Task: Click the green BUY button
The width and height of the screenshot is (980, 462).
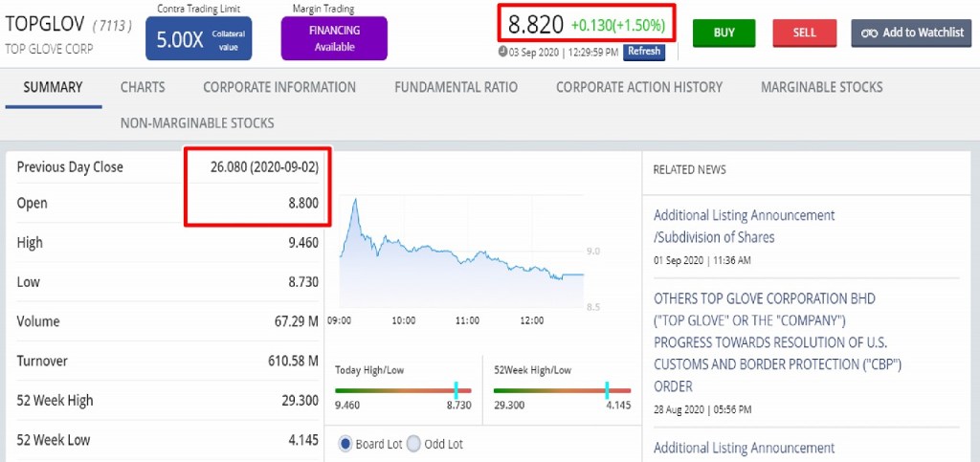Action: (x=724, y=33)
